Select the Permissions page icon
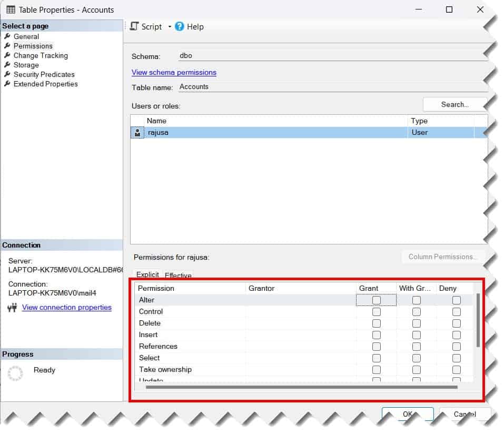Screen dimensions: 504x433 8,46
